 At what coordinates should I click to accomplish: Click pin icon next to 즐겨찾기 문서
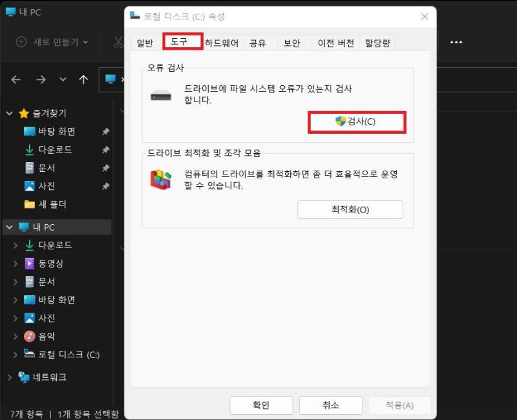[105, 168]
